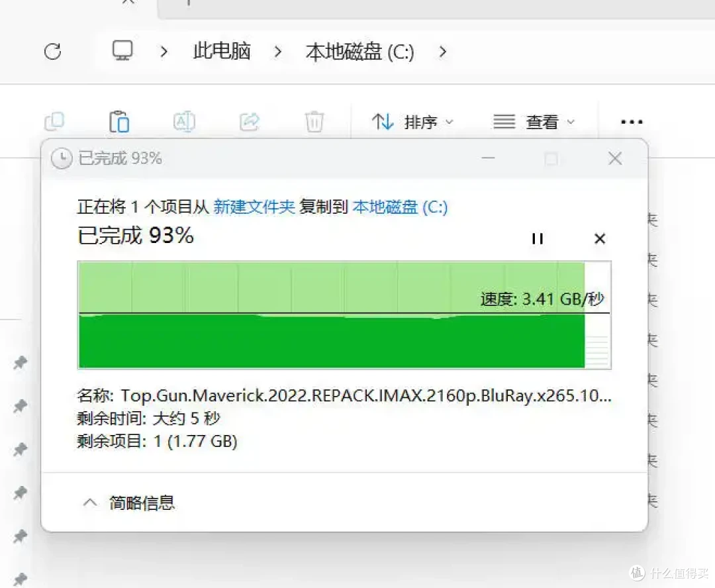
Task: Click the 速度: 3.41 GB/秒 label
Action: (542, 299)
